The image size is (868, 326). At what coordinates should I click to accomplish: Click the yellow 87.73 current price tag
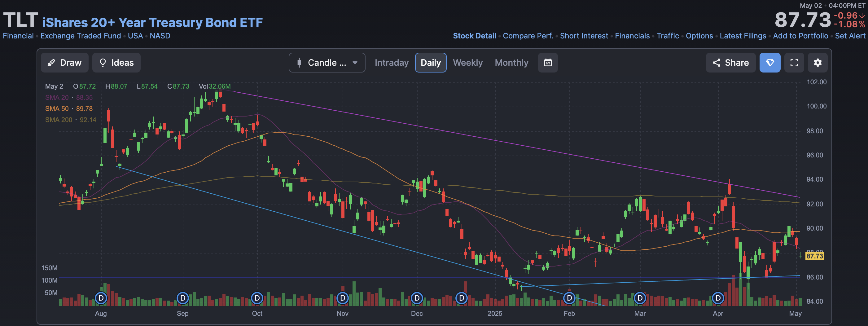pos(814,256)
